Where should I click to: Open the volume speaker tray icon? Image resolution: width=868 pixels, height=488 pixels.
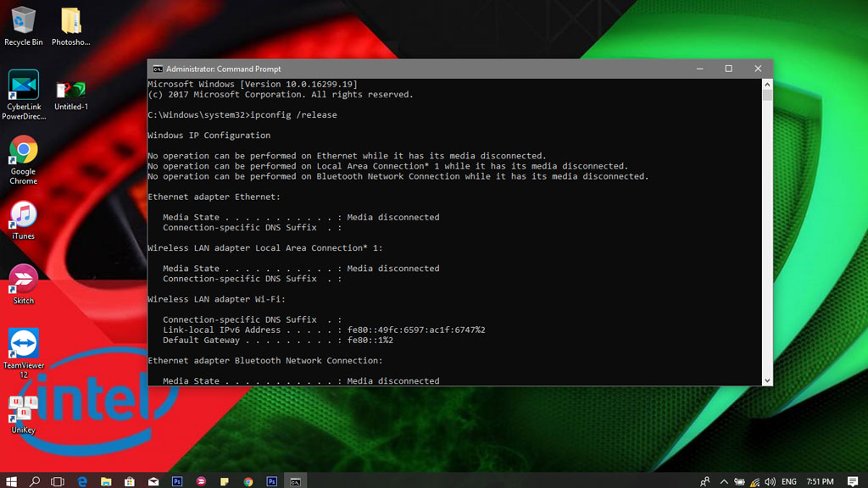tap(770, 481)
